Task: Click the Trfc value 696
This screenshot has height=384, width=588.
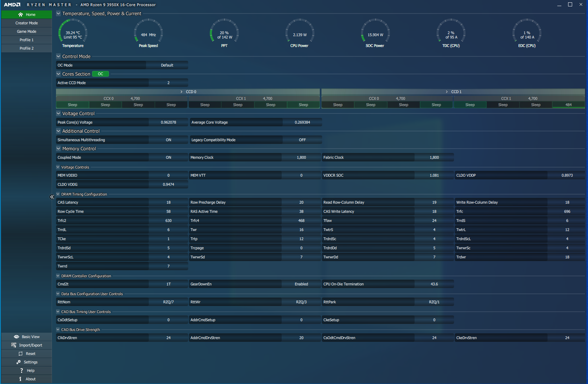Action: (x=567, y=211)
